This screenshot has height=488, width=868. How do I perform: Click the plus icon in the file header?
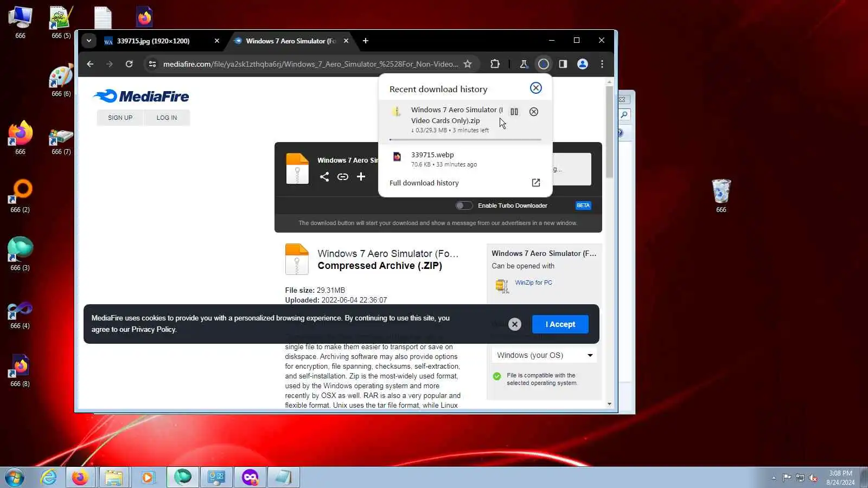pyautogui.click(x=361, y=177)
